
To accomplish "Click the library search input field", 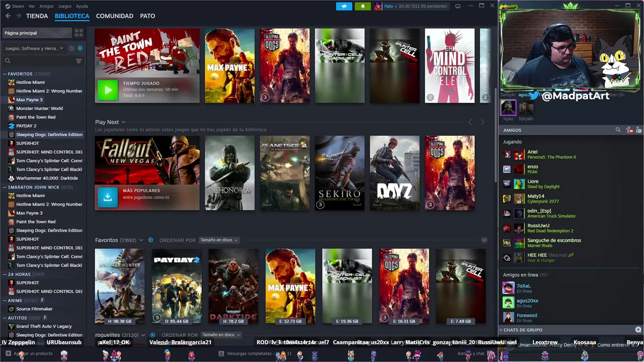I will pyautogui.click(x=43, y=61).
